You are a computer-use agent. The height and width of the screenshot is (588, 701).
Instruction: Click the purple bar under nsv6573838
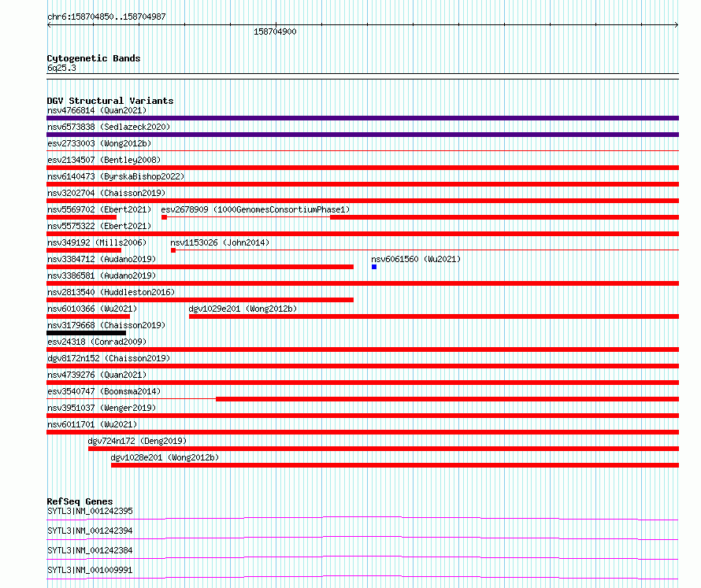[x=362, y=135]
